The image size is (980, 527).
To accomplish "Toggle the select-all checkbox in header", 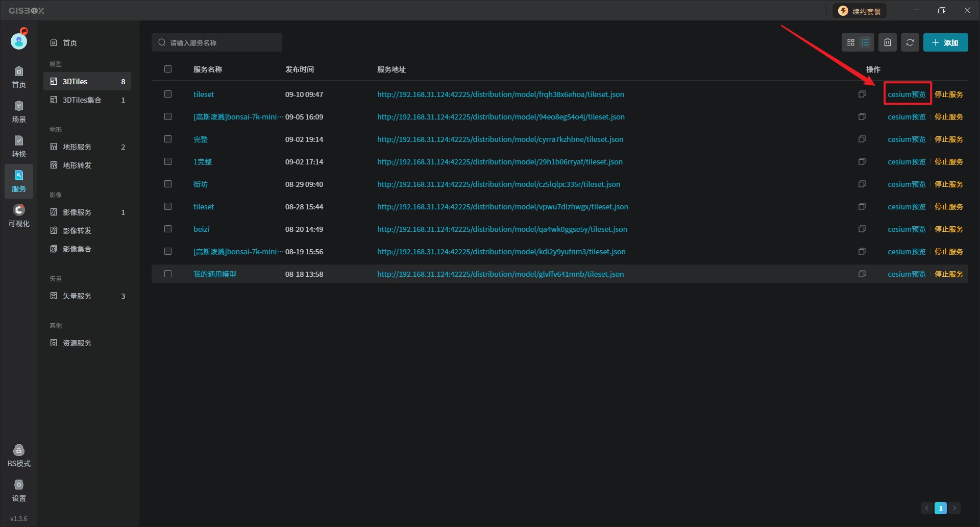I will tap(168, 69).
